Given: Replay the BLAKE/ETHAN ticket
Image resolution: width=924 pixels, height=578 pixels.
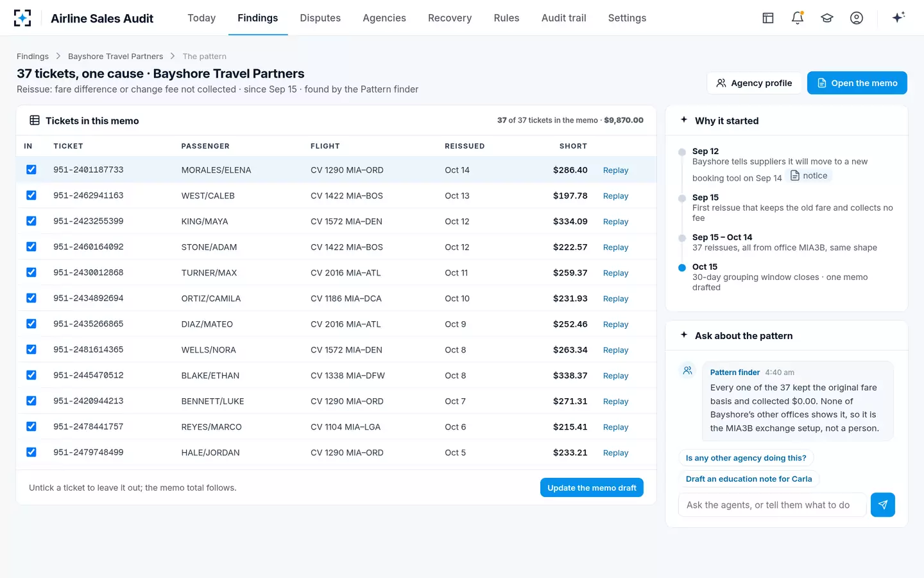Looking at the screenshot, I should click(615, 376).
